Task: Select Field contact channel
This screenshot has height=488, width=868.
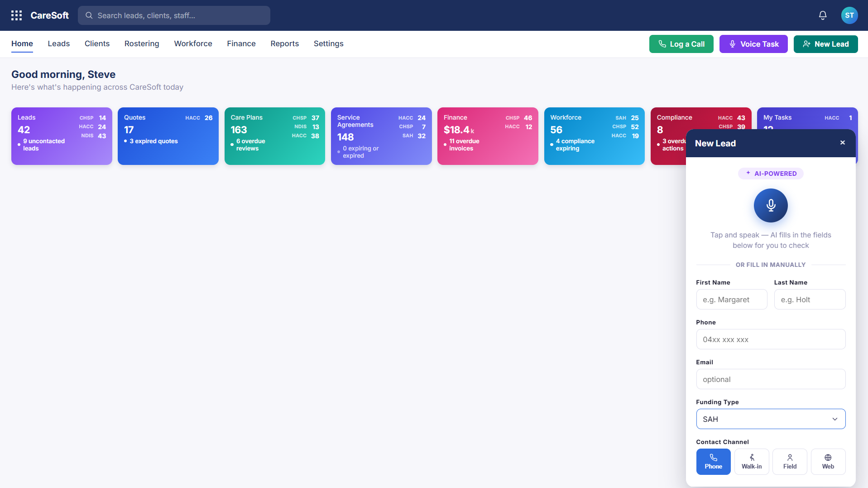Action: click(790, 462)
